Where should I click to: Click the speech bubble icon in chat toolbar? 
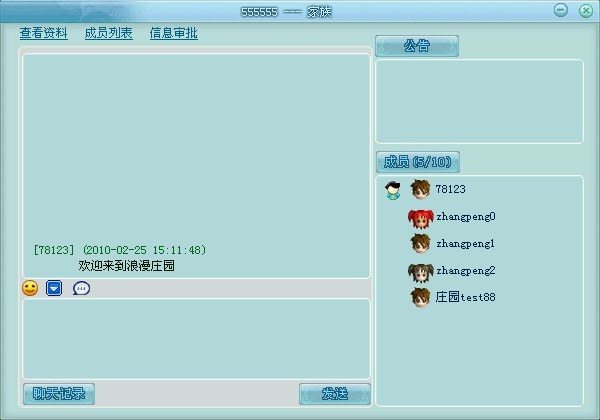point(82,288)
